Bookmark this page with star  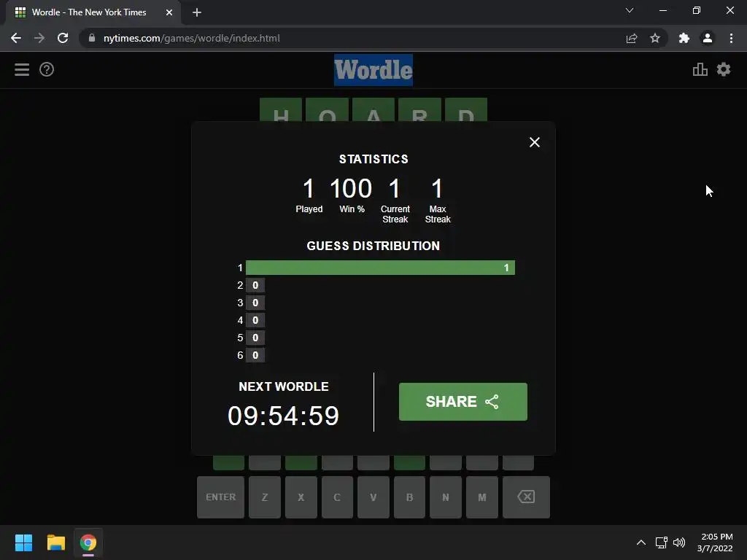click(655, 38)
